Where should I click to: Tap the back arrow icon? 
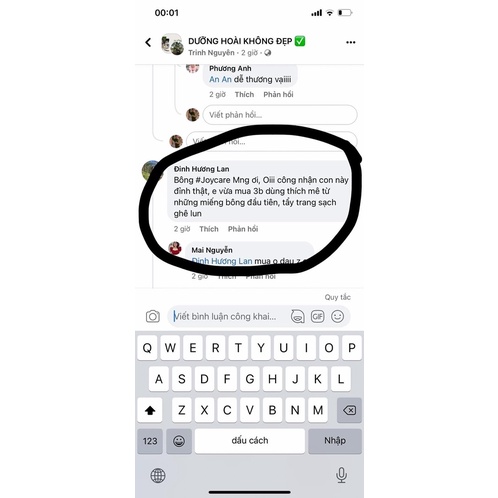(x=148, y=42)
